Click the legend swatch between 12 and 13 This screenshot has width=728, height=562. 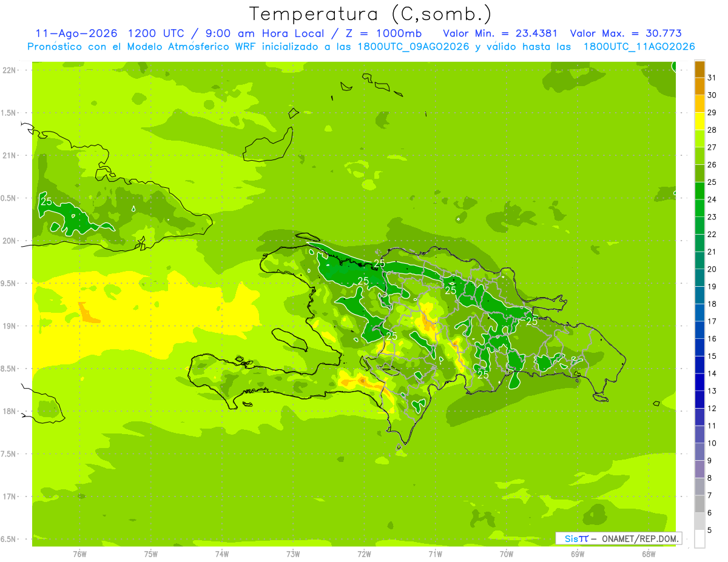pos(699,400)
